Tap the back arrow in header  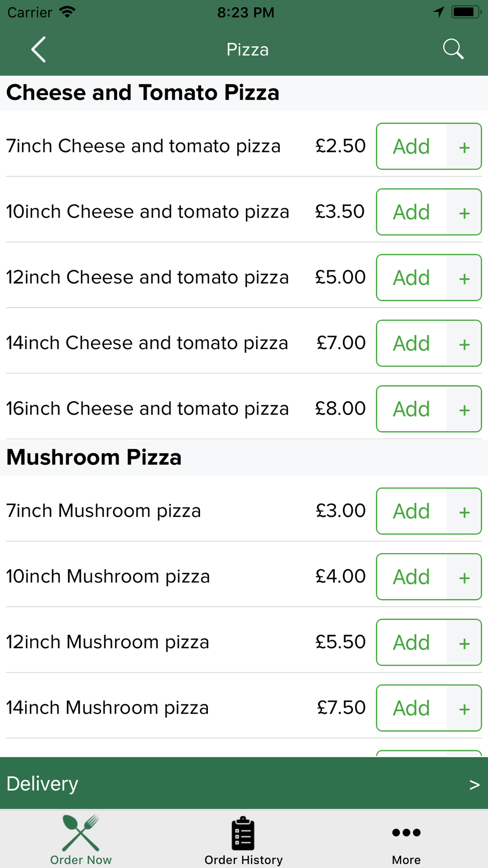pos(39,49)
